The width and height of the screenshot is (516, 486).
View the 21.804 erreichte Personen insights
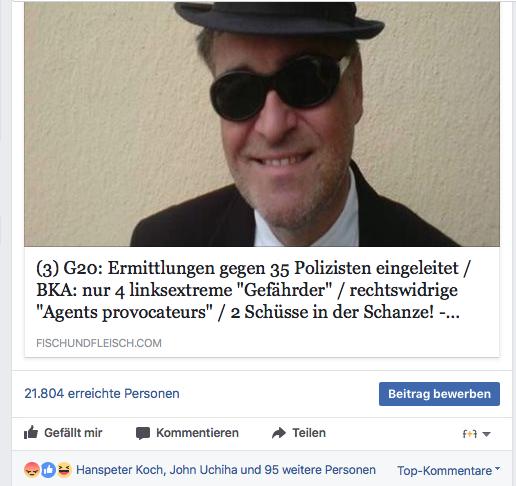tap(102, 394)
